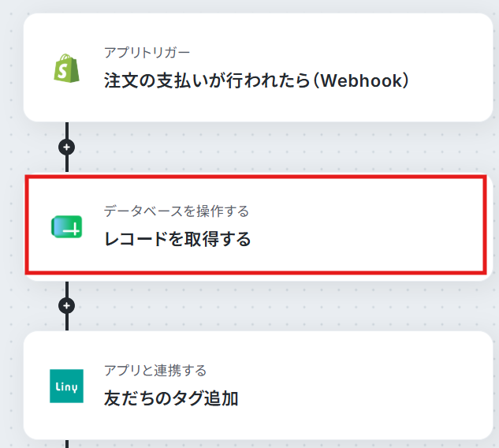Add a step below the Shopify trigger
The width and height of the screenshot is (499, 448).
click(x=66, y=147)
